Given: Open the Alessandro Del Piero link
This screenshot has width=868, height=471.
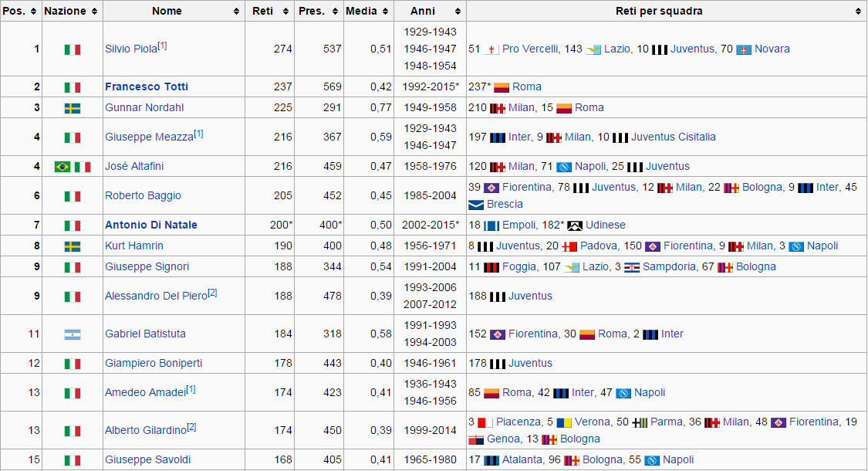Looking at the screenshot, I should coord(156,296).
